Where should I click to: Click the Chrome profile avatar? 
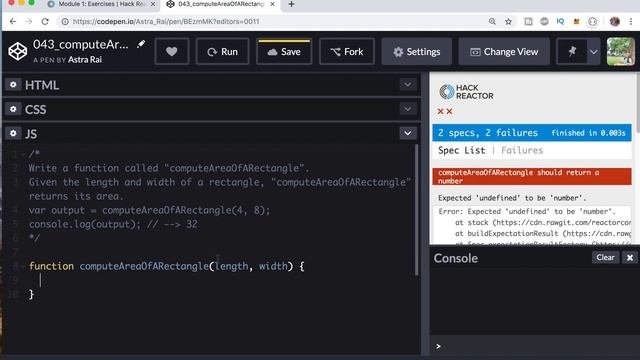615,21
